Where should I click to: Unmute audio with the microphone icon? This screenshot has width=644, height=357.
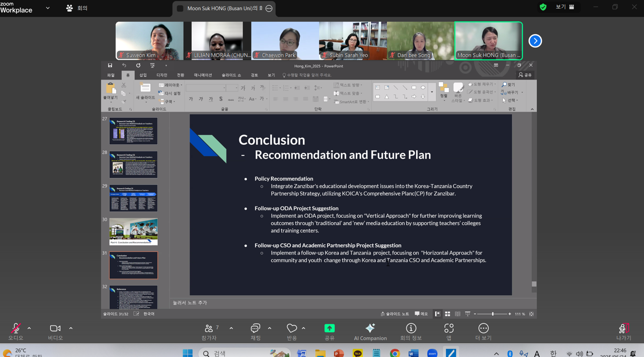(16, 329)
